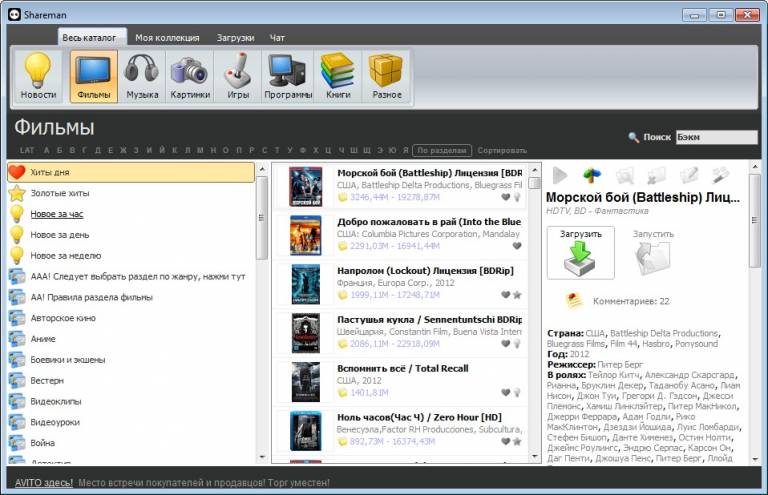Select Золотые хиты in the category list

(x=131, y=193)
